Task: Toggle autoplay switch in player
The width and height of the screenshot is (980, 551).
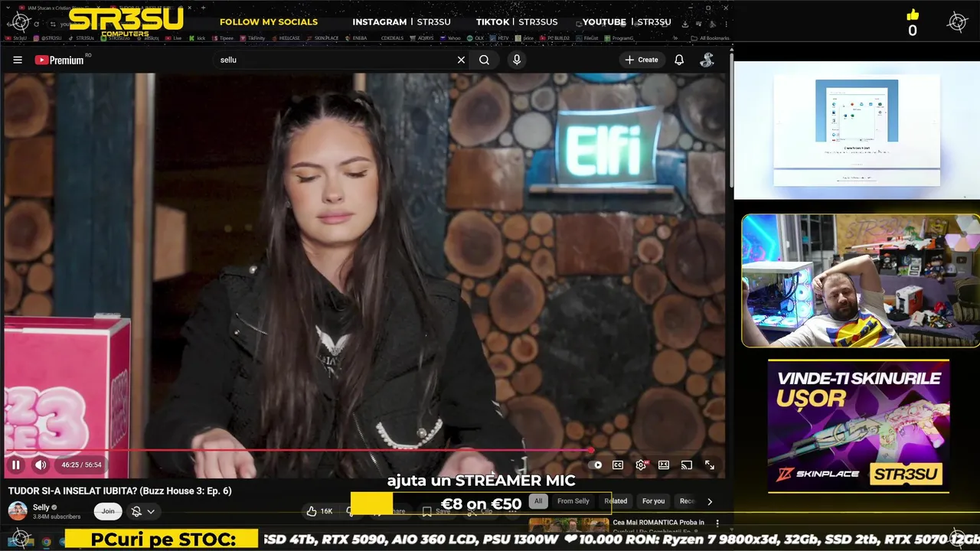Action: [x=597, y=465]
